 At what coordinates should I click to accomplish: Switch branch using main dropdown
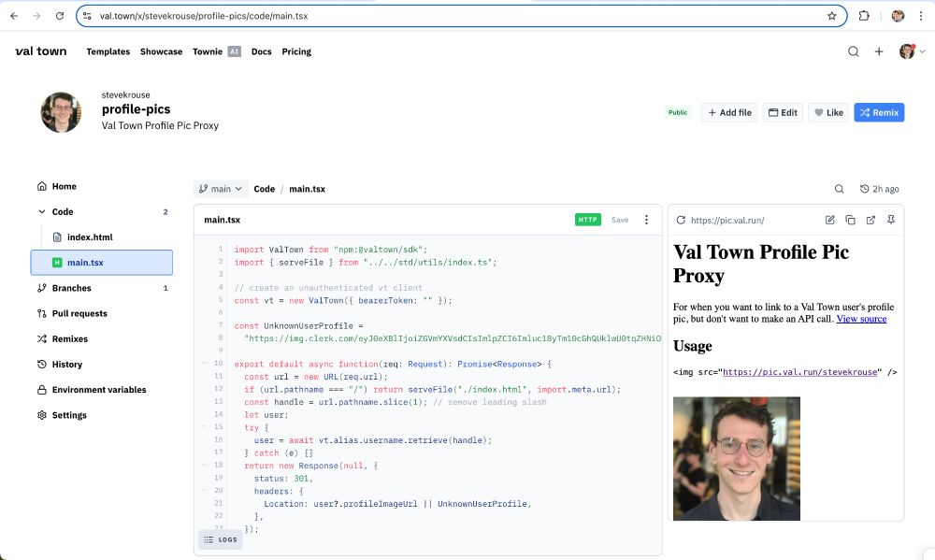[221, 189]
